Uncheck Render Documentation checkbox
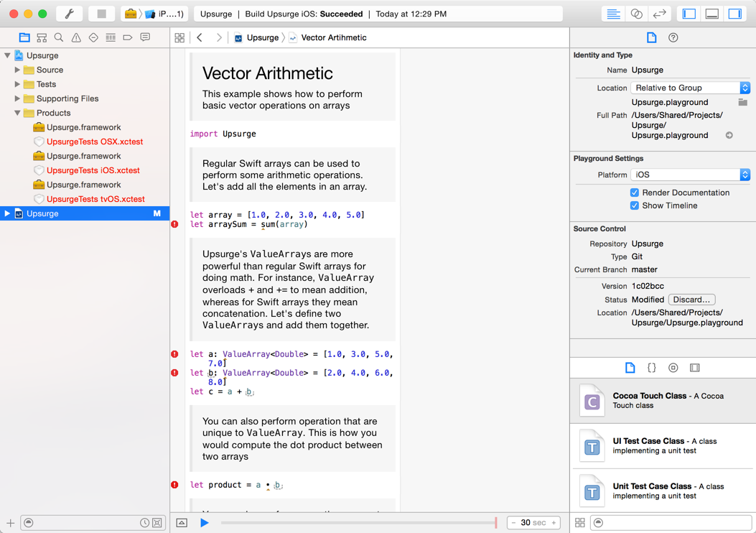Image resolution: width=756 pixels, height=533 pixels. click(635, 193)
